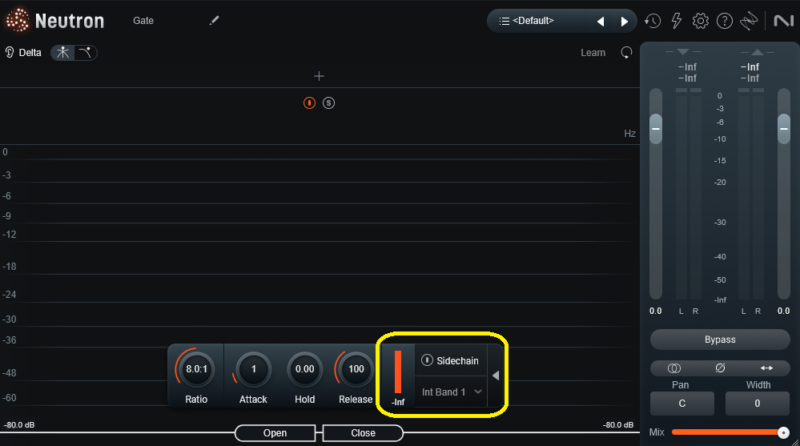Click the swap channels double arrow icon
This screenshot has width=800, height=446.
(766, 368)
